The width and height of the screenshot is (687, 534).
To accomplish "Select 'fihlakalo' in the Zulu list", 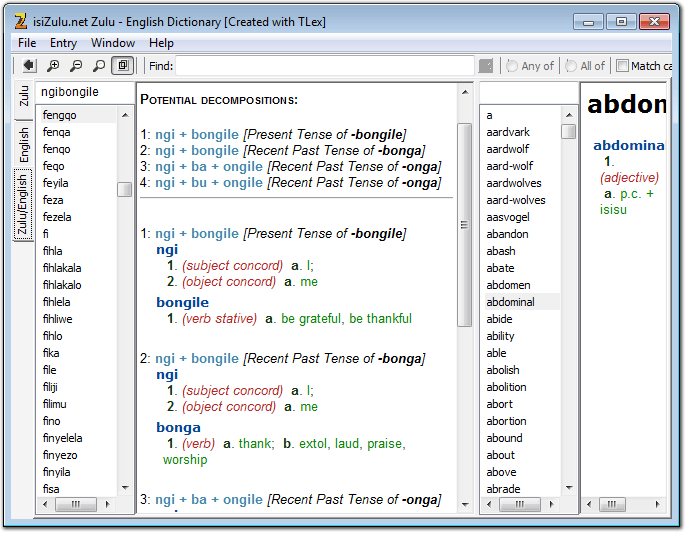I will pyautogui.click(x=62, y=285).
